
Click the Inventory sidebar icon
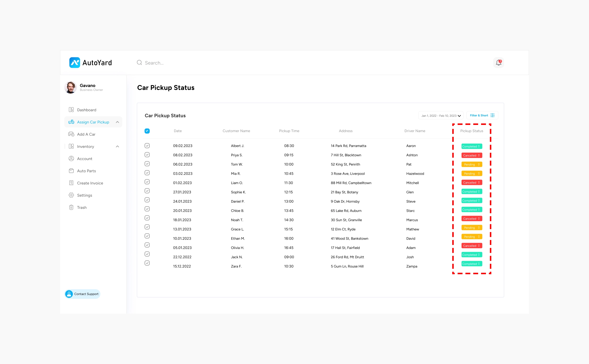pos(71,146)
